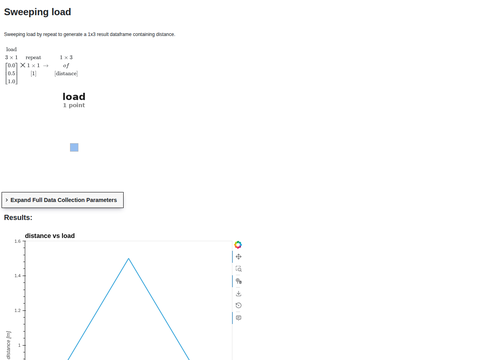Click the '1 point' caption

74,105
